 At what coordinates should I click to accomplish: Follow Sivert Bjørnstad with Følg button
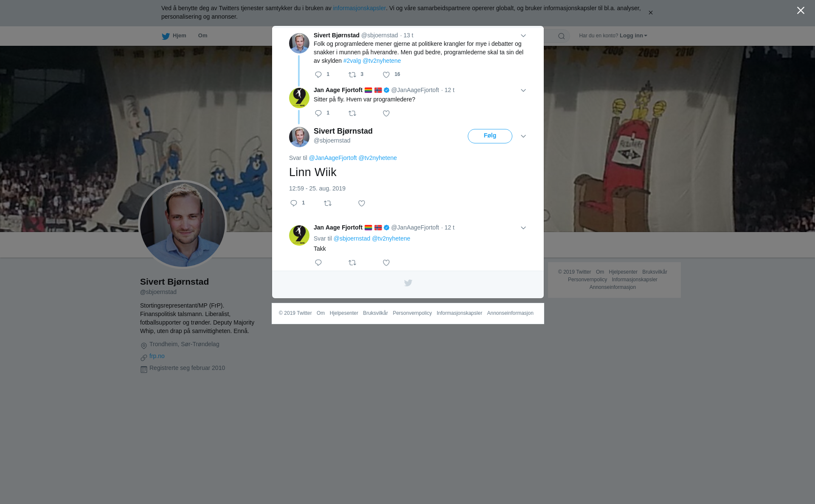(490, 136)
